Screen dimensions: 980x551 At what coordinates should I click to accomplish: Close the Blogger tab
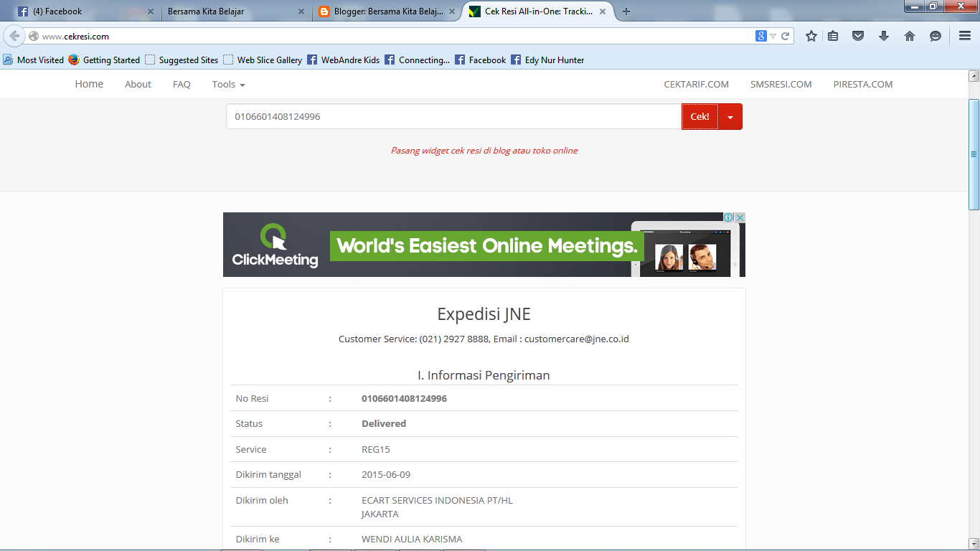point(451,11)
